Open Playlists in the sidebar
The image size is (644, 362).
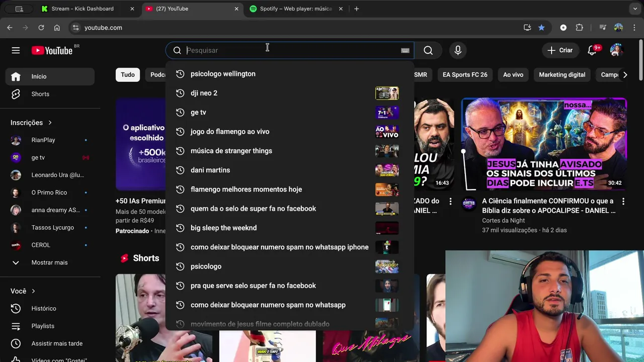[50, 326]
